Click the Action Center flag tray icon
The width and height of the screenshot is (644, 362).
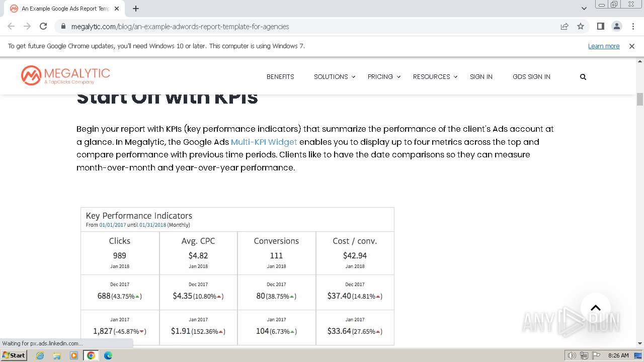tap(595, 355)
